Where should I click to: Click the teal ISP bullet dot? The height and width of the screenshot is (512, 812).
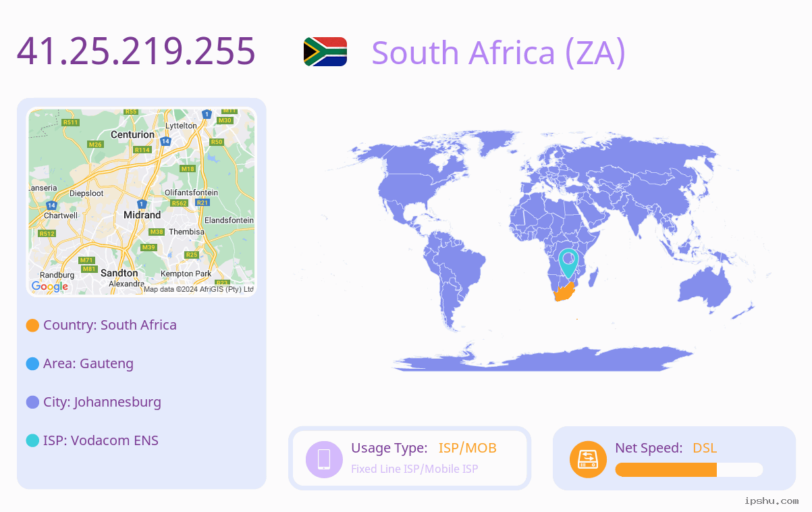click(32, 441)
